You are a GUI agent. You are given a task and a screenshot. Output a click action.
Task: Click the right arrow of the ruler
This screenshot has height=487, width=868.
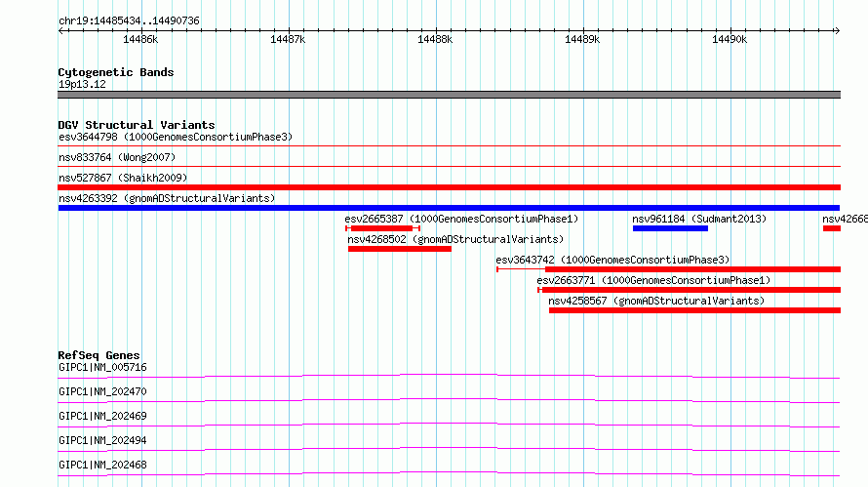point(837,30)
